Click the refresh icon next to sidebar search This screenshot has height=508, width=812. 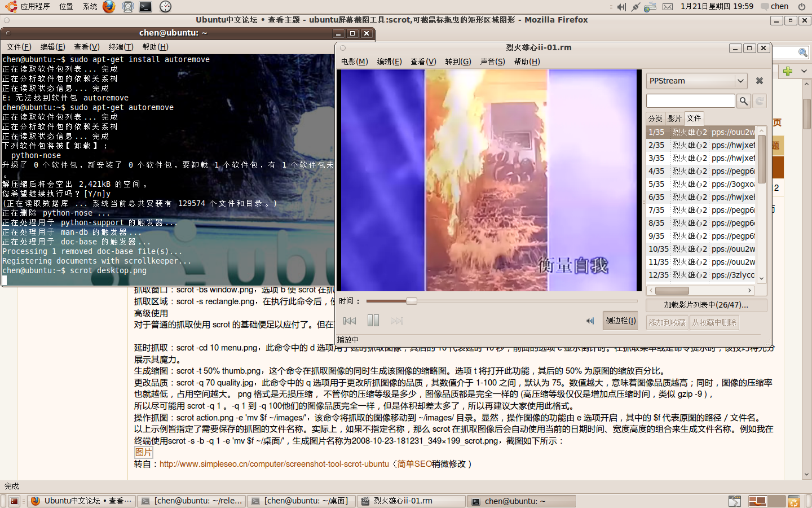pos(760,101)
